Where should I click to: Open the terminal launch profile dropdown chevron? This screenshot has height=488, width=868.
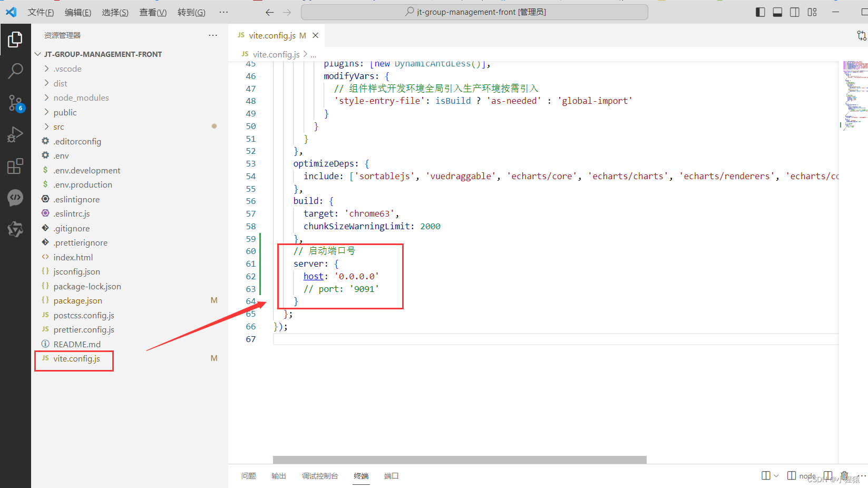click(776, 476)
